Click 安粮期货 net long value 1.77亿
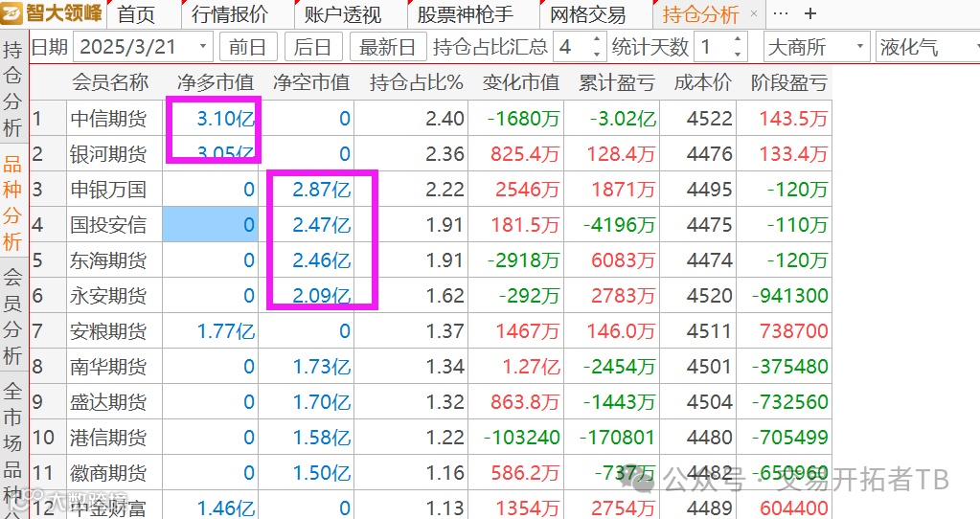This screenshot has width=980, height=519. point(226,331)
